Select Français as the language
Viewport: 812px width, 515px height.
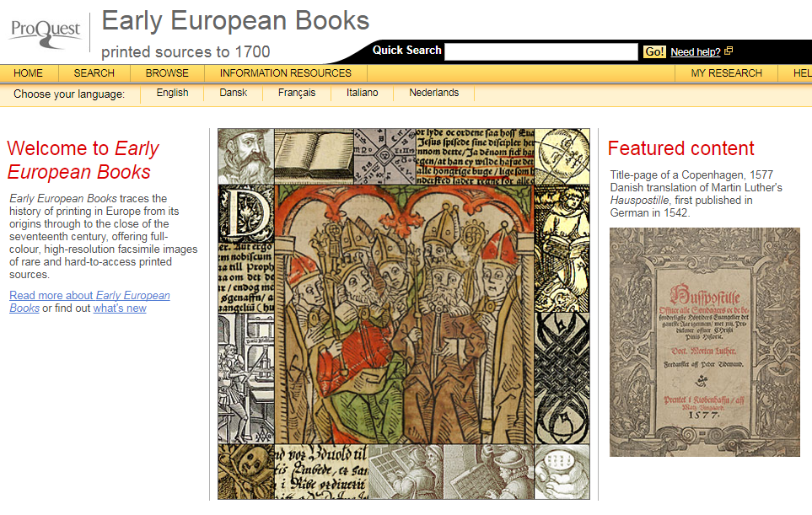pyautogui.click(x=297, y=93)
